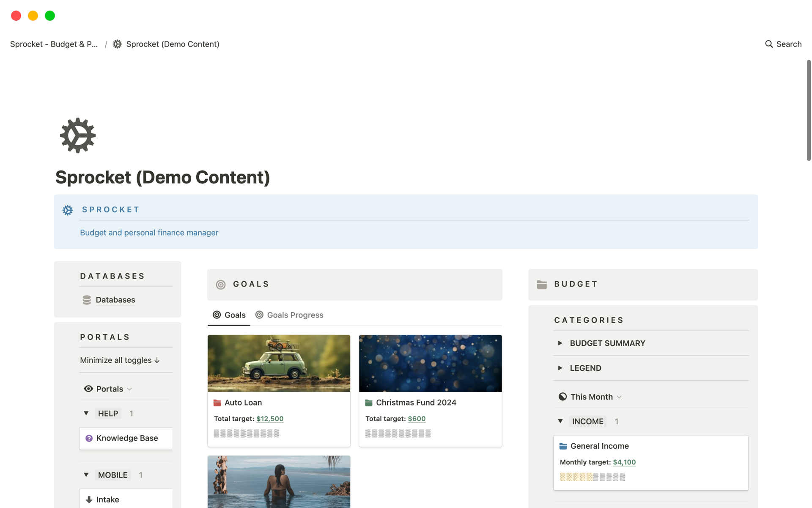
Task: Click the Databases stack icon
Action: 87,300
